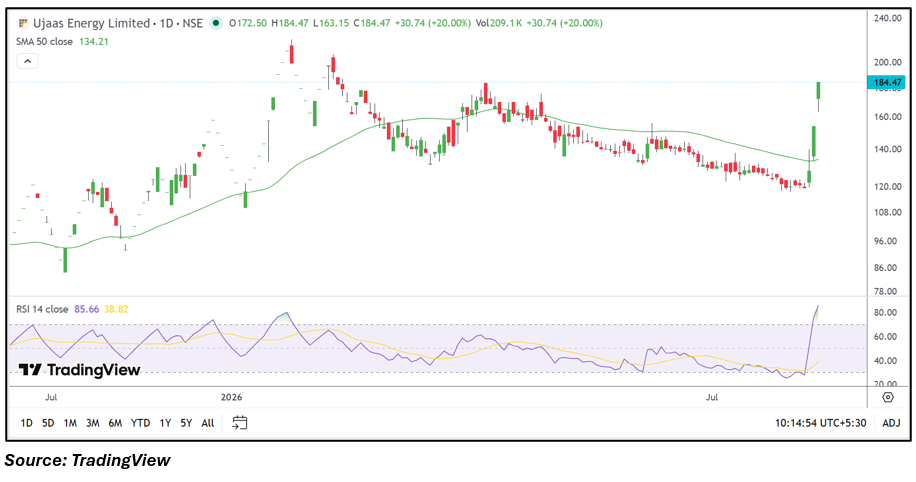Open the go-to-date calendar icon

240,422
